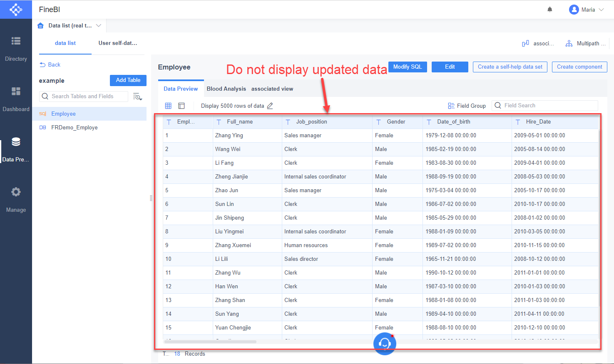Open the Multipath settings icon
The height and width of the screenshot is (364, 614).
(x=569, y=43)
